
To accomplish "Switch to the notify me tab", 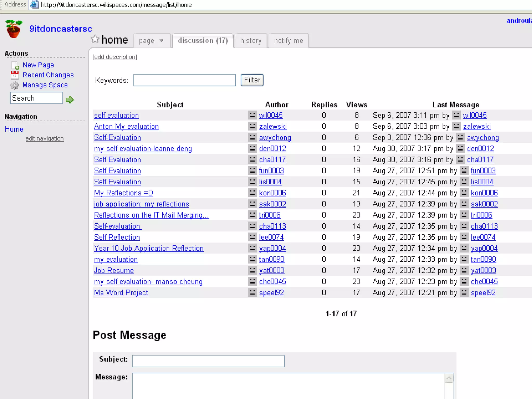I will point(288,41).
